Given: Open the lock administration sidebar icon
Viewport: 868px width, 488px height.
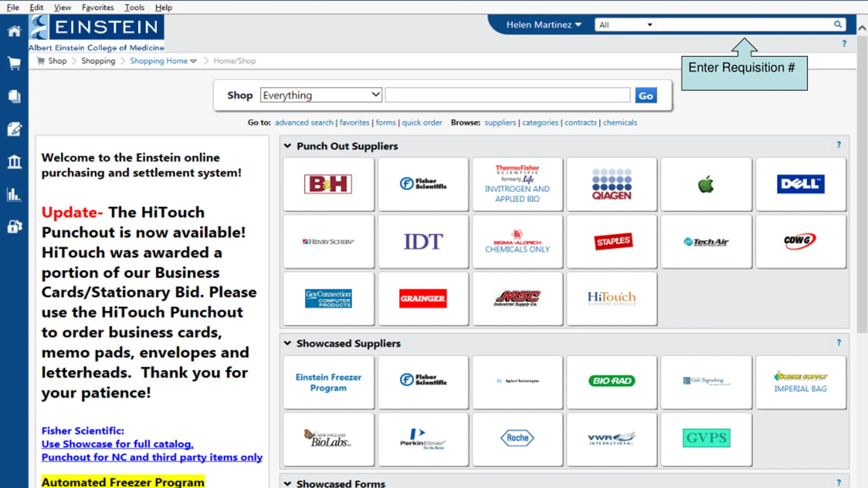Looking at the screenshot, I should click(x=14, y=226).
